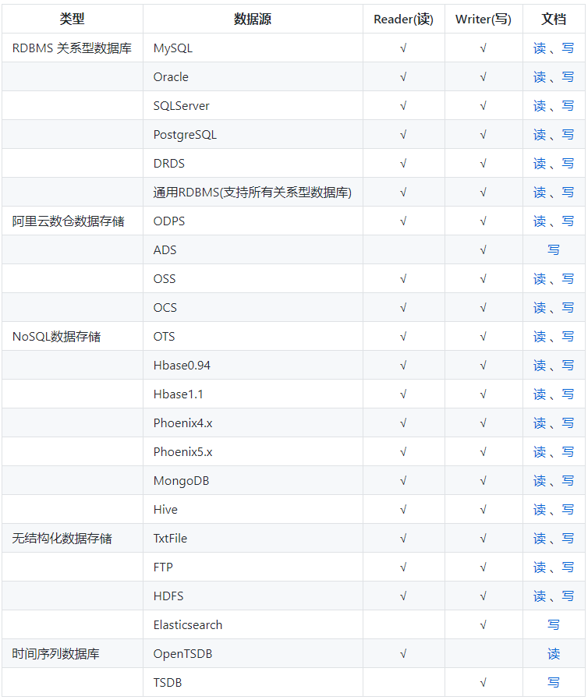This screenshot has height=700, width=588.
Task: Open the SQLServer write (写) doc link
Action: (568, 106)
